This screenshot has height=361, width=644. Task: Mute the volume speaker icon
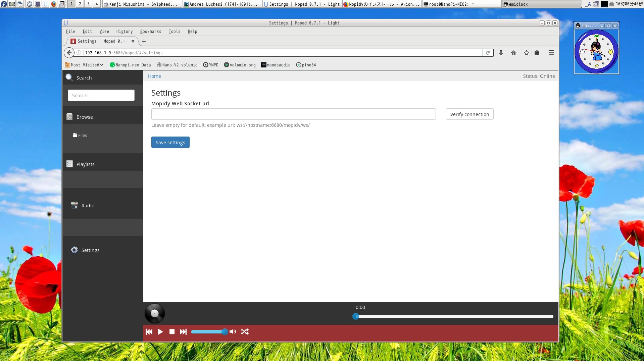tap(233, 332)
